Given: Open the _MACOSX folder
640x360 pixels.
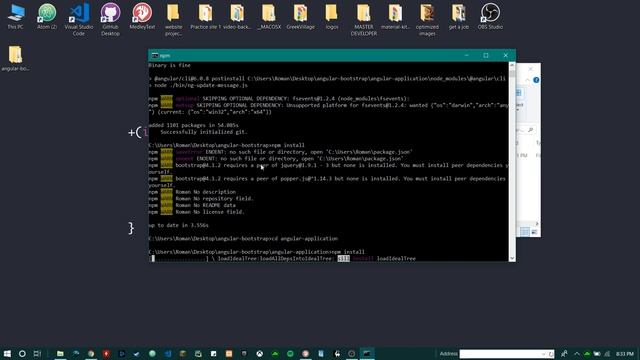Looking at the screenshot, I should click(269, 16).
